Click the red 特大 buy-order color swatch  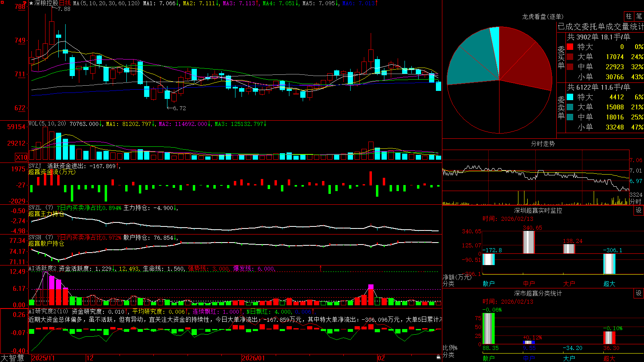[570, 47]
